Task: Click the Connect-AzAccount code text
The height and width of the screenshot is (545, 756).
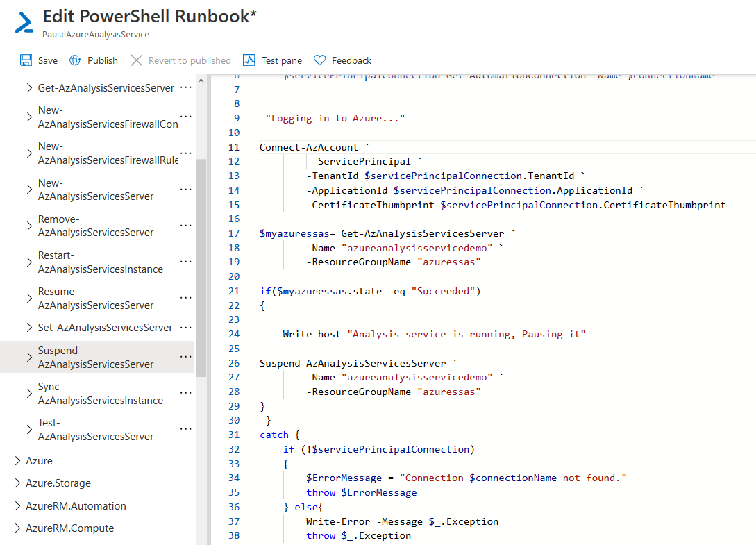Action: [309, 147]
